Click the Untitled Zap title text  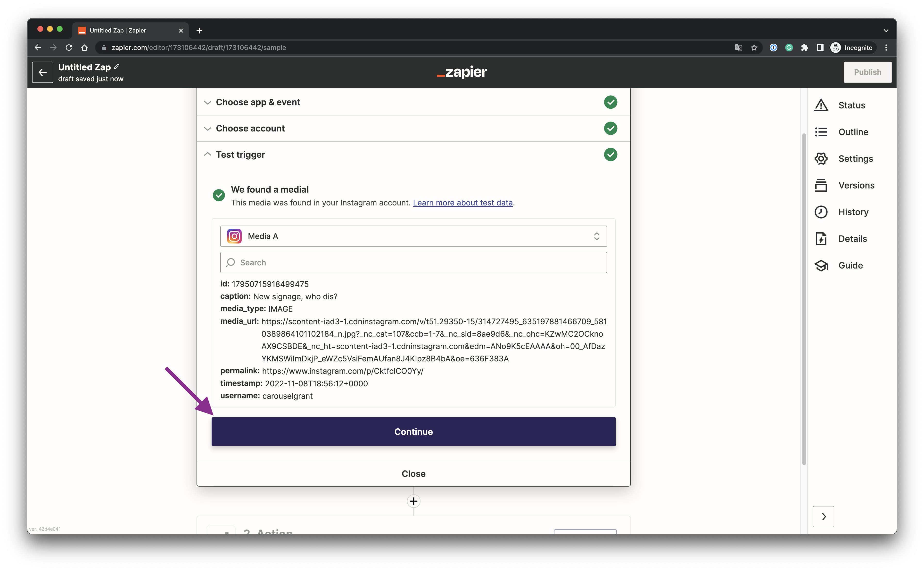coord(84,67)
